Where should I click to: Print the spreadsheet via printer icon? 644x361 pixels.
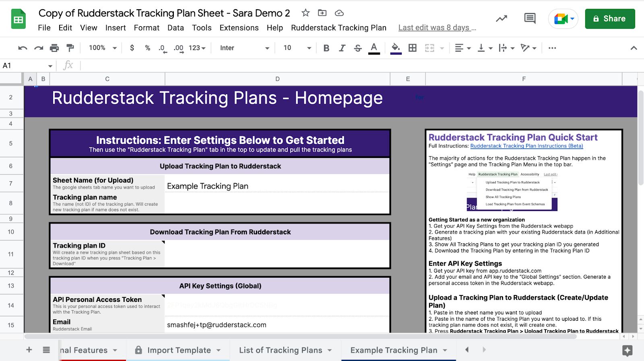click(54, 48)
